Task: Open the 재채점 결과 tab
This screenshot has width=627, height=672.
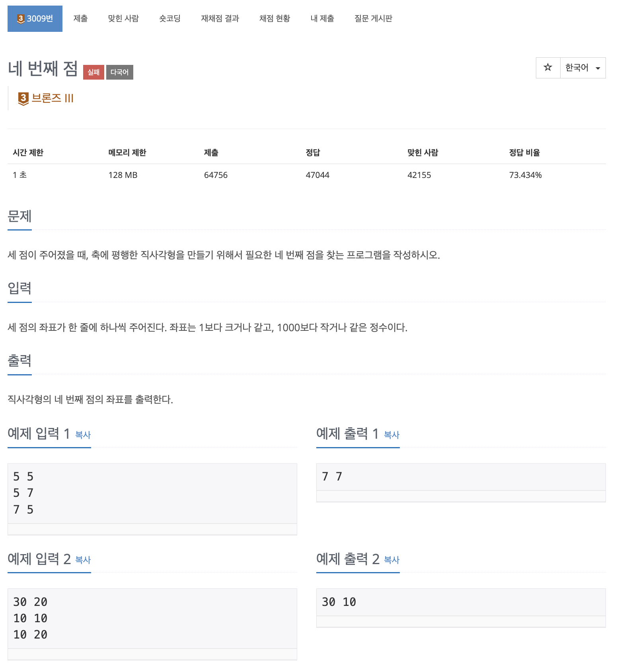Action: point(220,18)
